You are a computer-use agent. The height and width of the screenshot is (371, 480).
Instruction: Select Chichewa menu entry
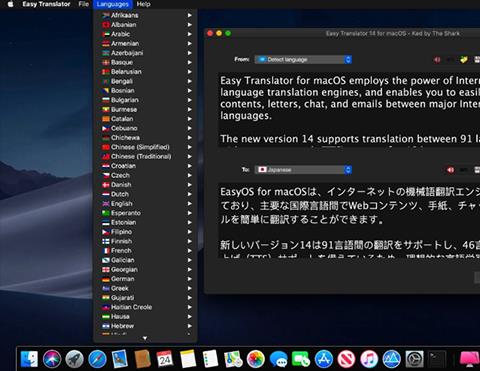pos(145,137)
